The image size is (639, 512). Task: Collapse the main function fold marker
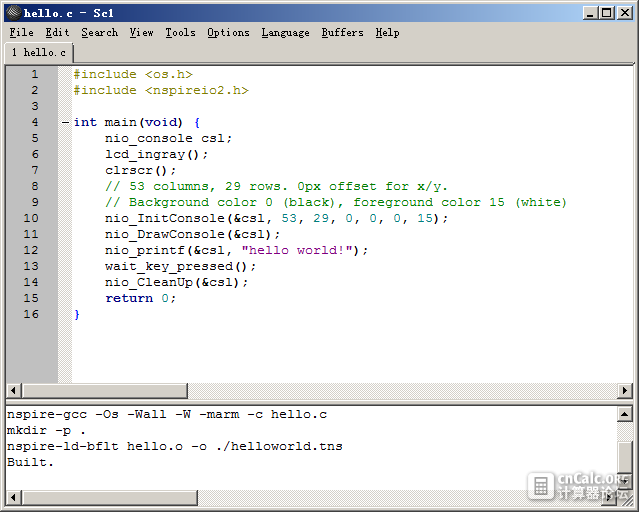[x=65, y=122]
